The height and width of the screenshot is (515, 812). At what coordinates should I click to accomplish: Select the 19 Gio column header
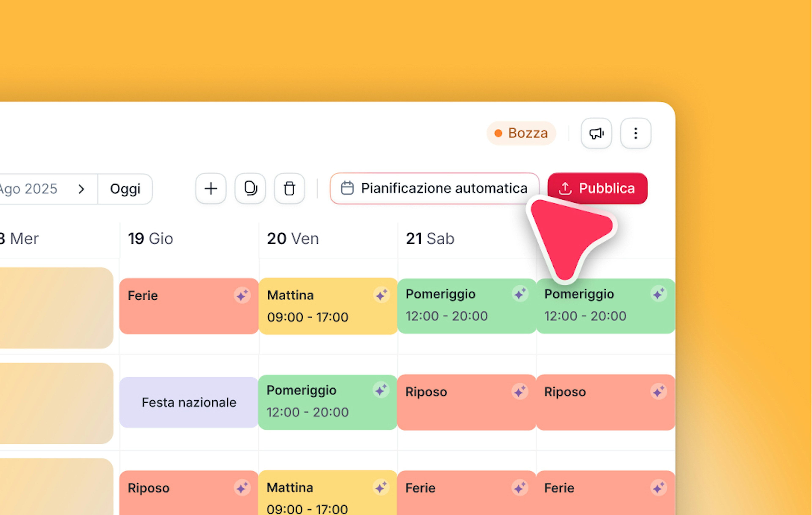coord(150,239)
